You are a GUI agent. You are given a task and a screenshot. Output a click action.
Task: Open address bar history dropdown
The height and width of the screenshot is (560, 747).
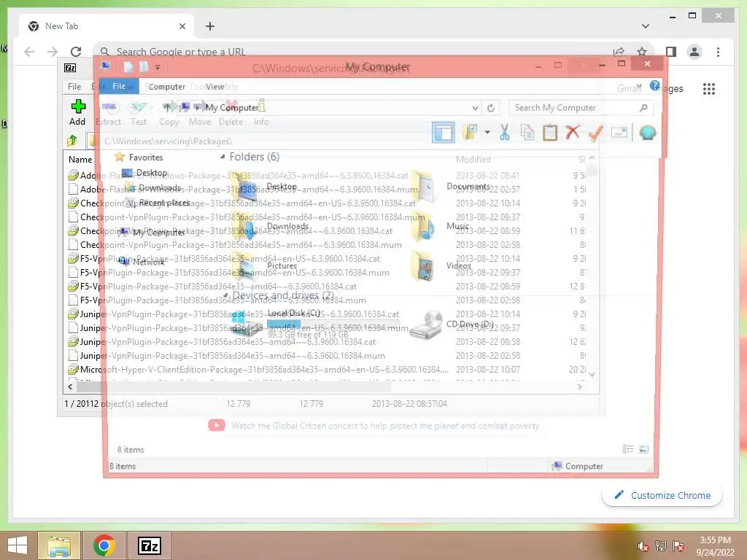pyautogui.click(x=475, y=108)
